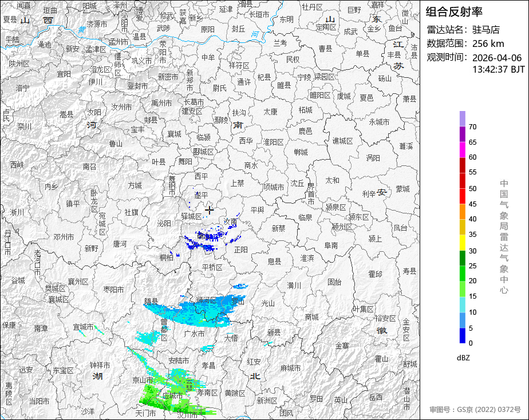
Task: Click the 罗山 county label
Action: click(238, 302)
